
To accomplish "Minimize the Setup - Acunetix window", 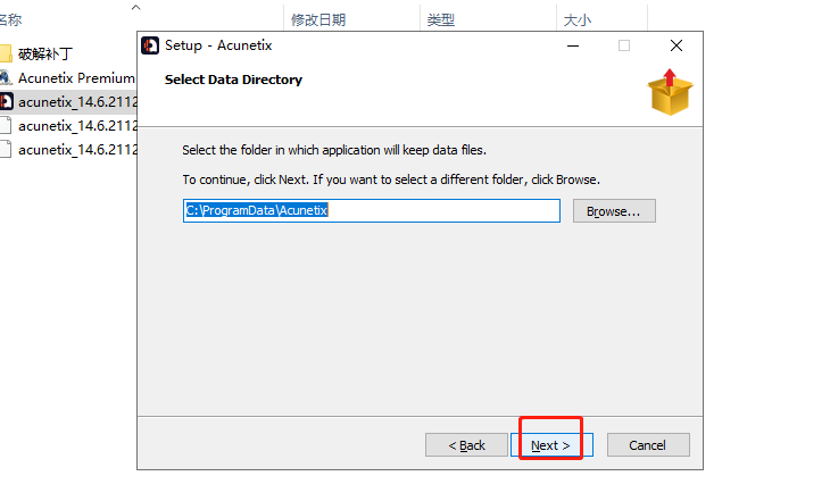I will (x=573, y=46).
